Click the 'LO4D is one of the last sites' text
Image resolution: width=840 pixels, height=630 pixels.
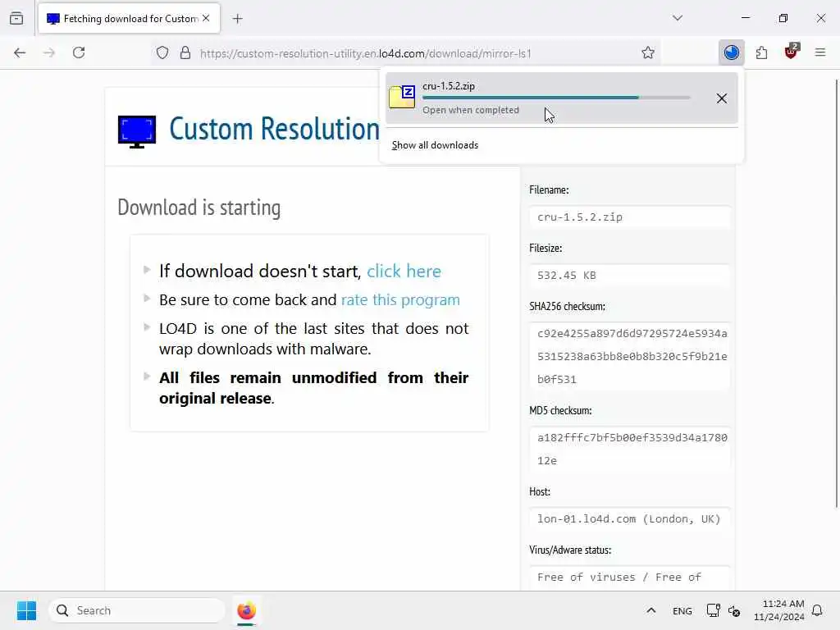tap(313, 339)
